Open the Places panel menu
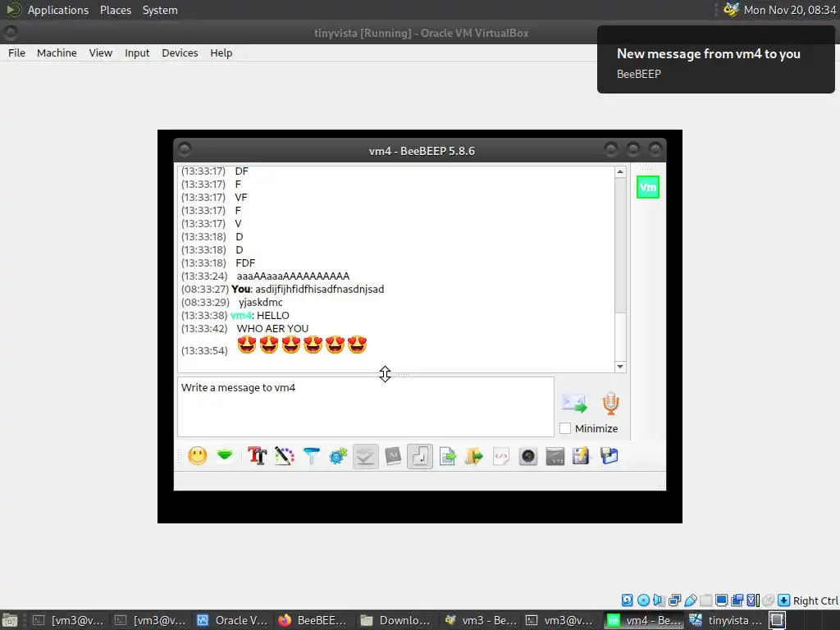Image resolution: width=840 pixels, height=630 pixels. coord(116,10)
